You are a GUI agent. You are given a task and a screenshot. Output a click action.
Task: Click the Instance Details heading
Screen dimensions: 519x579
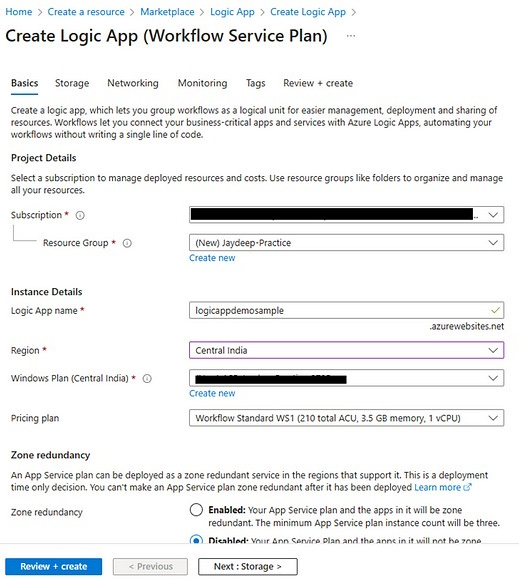click(47, 292)
